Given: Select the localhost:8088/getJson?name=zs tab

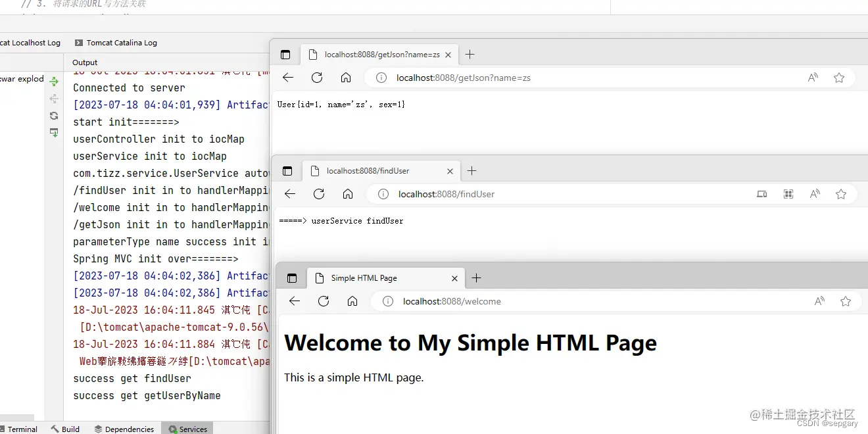Looking at the screenshot, I should tap(379, 55).
